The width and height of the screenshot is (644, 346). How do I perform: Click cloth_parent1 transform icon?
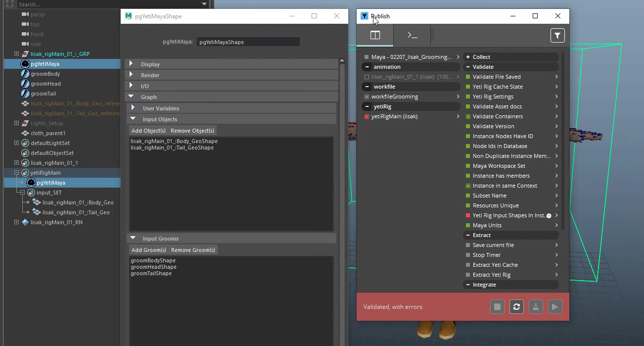click(25, 133)
